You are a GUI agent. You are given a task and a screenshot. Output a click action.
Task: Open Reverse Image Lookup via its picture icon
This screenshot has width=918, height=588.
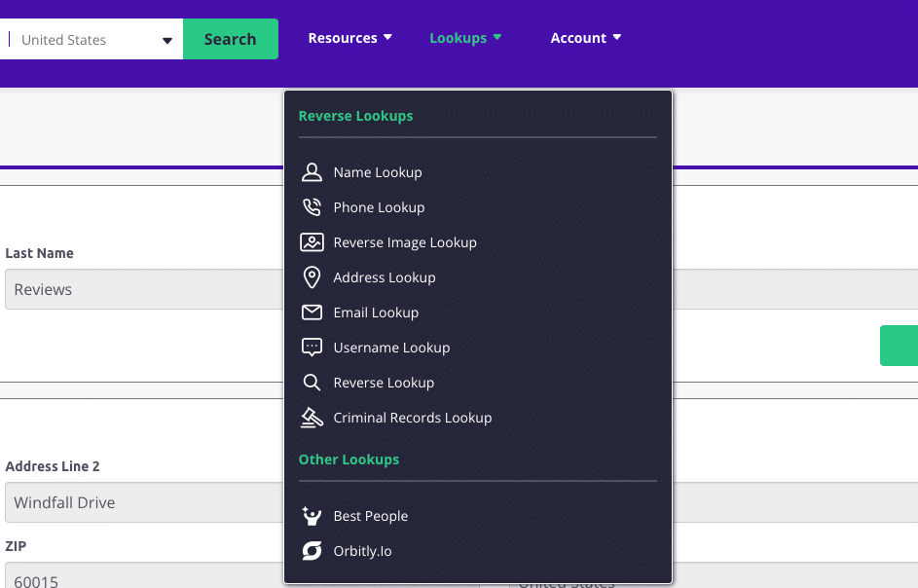(x=312, y=241)
